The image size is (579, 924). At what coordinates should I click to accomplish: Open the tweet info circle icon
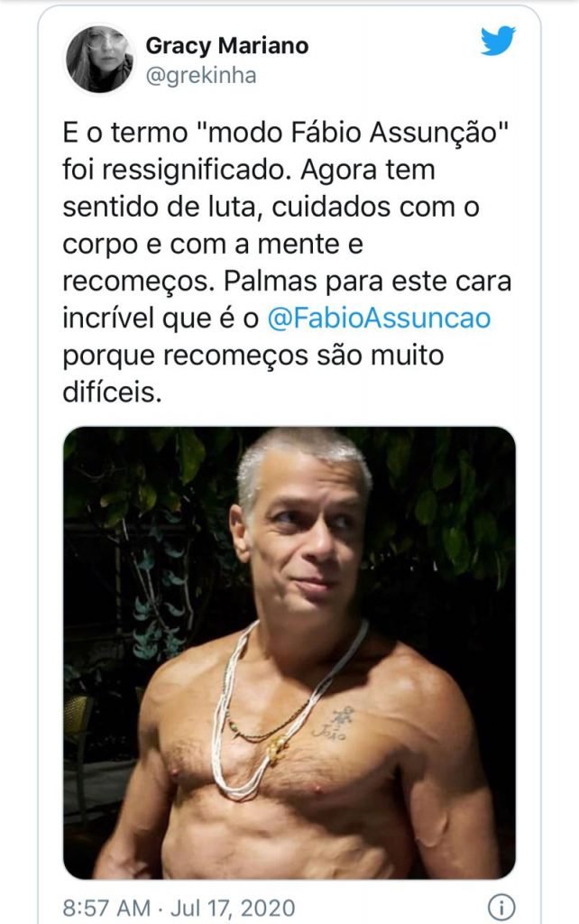coord(501,906)
